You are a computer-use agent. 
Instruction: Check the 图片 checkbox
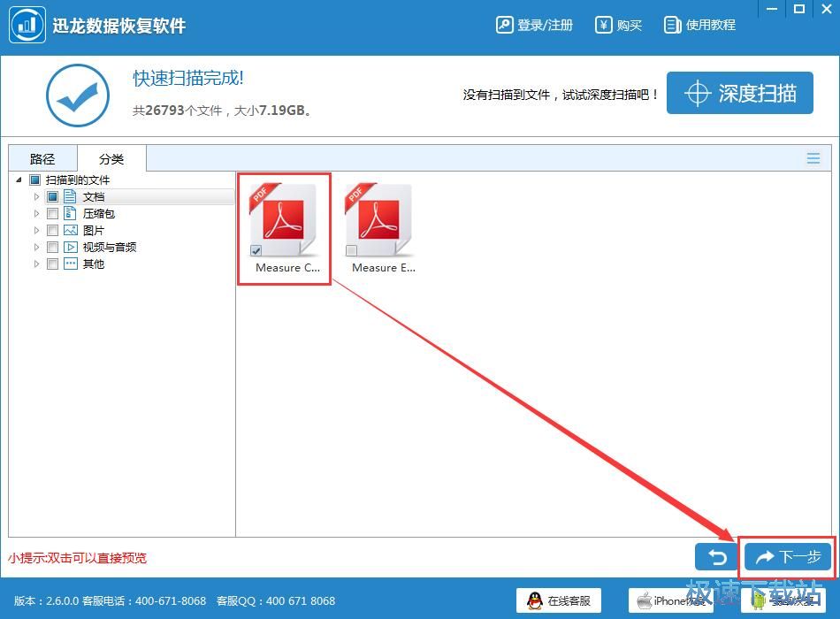[x=52, y=231]
